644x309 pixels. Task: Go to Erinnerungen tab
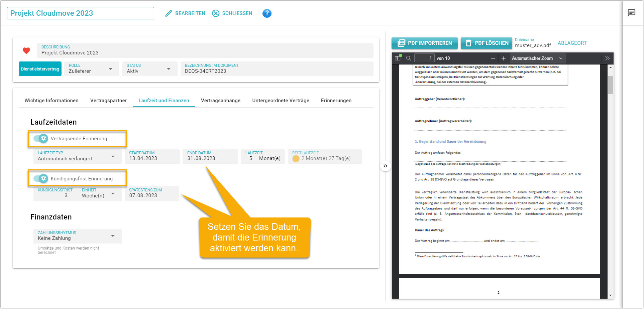point(336,101)
